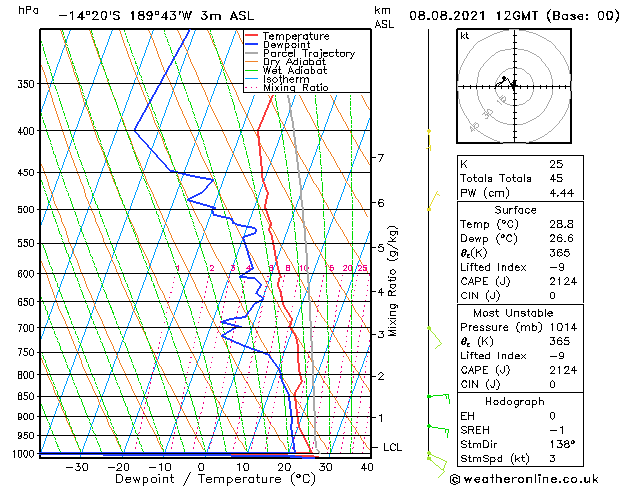This screenshot has width=629, height=486.
Task: Click the yellow wind barb at 500 hPa
Action: click(434, 201)
